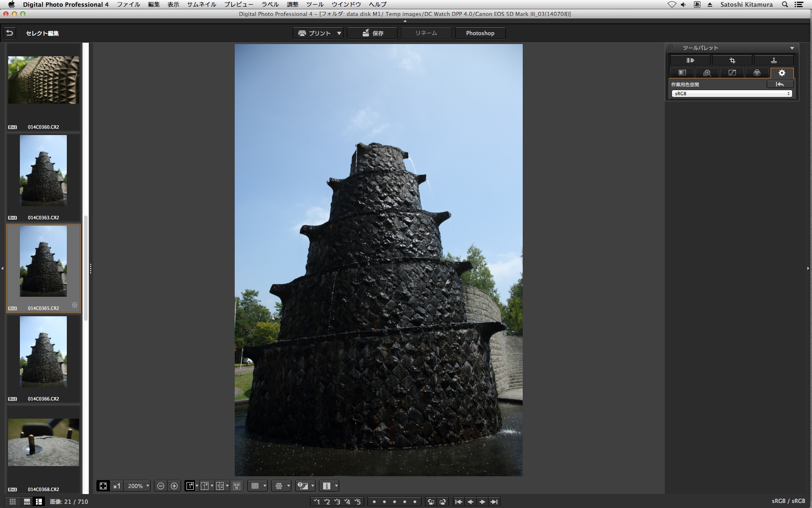Switch to the tone curve palette tab

(x=732, y=73)
